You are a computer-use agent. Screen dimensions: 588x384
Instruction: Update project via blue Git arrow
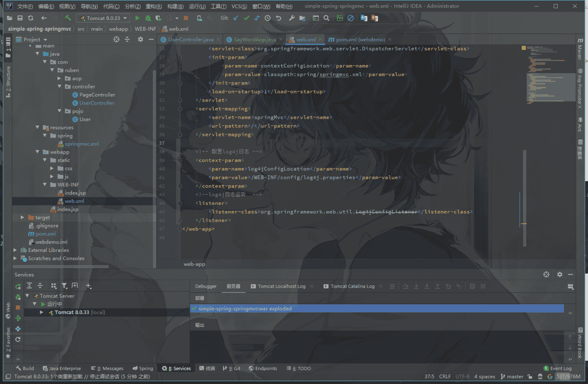[236, 18]
